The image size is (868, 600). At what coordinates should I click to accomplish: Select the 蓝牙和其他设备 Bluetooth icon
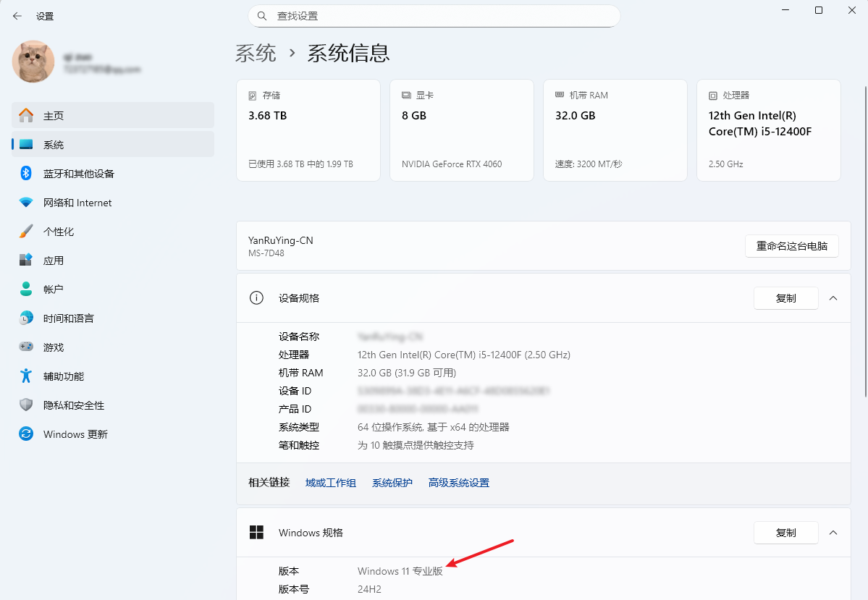click(26, 174)
